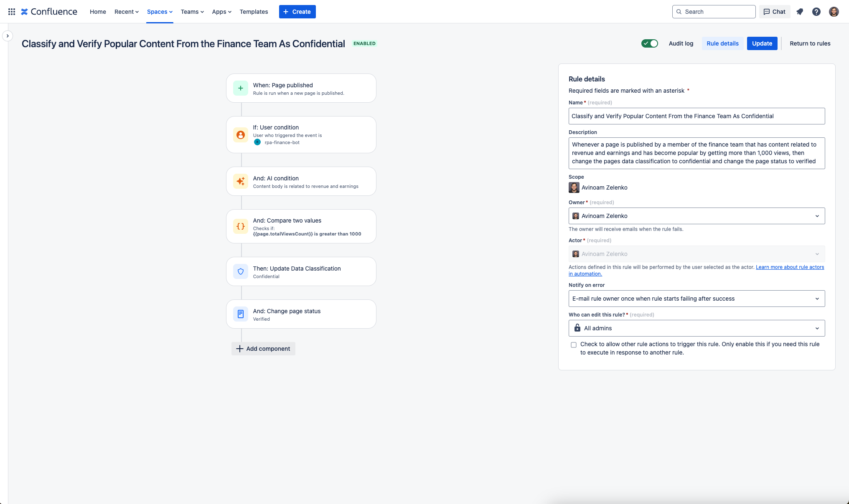
Task: Click the Confluence logo icon
Action: 25,11
